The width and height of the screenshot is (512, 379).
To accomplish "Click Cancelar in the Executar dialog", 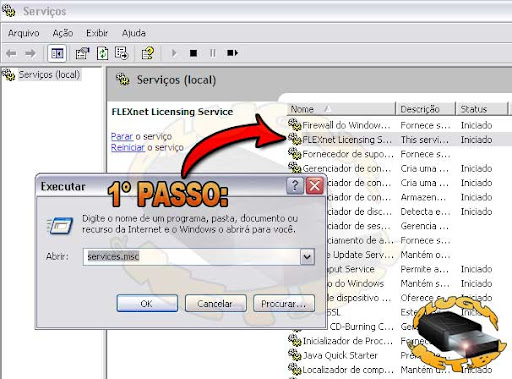I will click(215, 303).
